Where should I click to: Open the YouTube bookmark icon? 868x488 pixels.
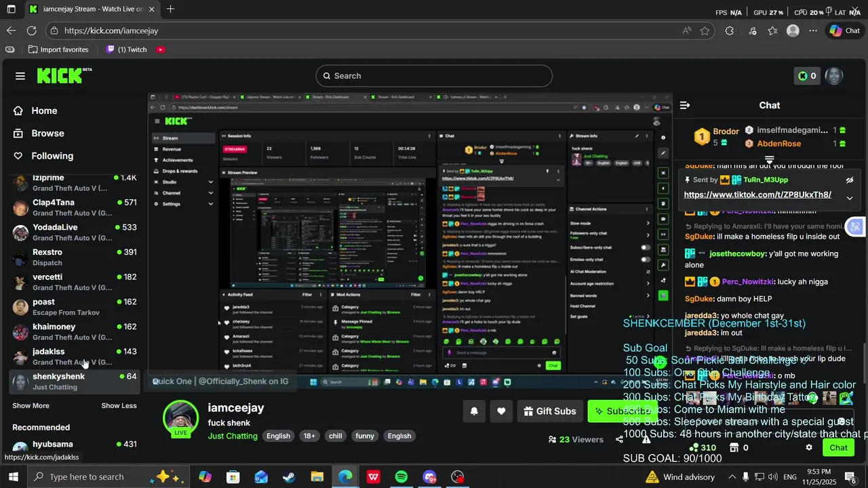click(161, 49)
